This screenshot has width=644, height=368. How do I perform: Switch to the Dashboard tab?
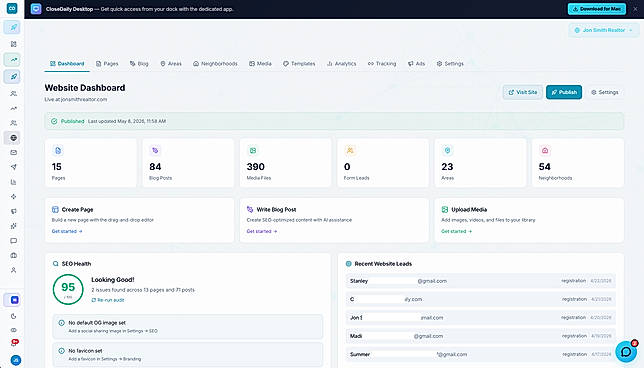(x=67, y=64)
